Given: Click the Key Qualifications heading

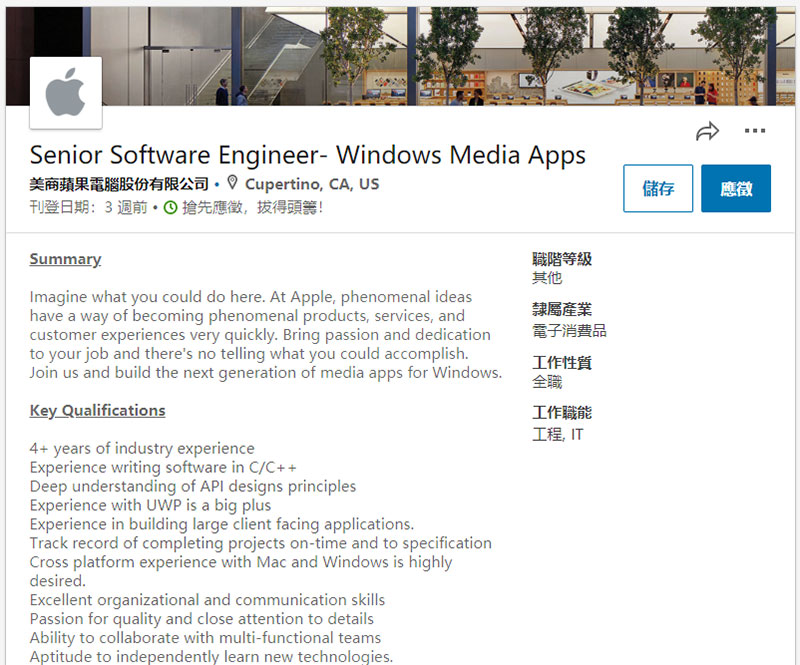Looking at the screenshot, I should click(x=97, y=411).
